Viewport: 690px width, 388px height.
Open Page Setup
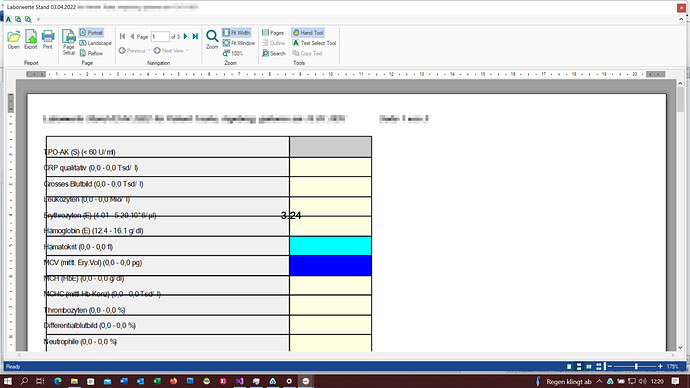tap(69, 42)
